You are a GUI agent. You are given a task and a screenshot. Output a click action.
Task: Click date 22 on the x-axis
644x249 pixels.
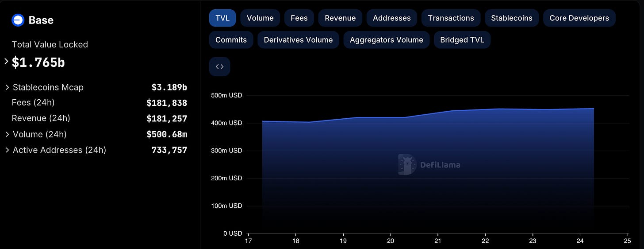pyautogui.click(x=485, y=241)
